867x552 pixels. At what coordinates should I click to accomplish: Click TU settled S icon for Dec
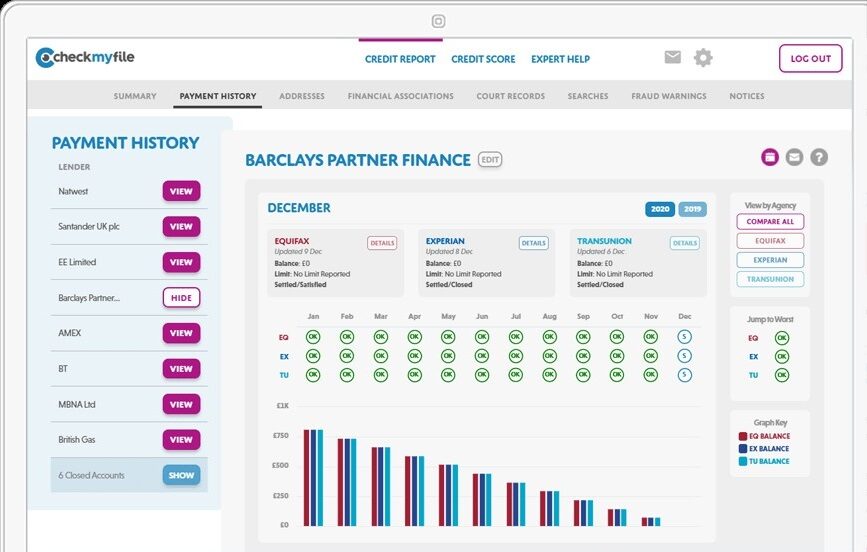pos(685,375)
